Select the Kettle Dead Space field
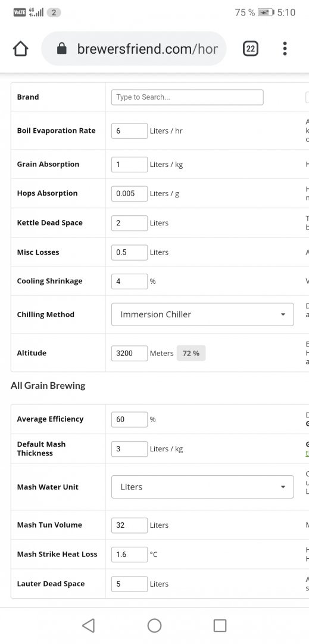 (x=129, y=223)
